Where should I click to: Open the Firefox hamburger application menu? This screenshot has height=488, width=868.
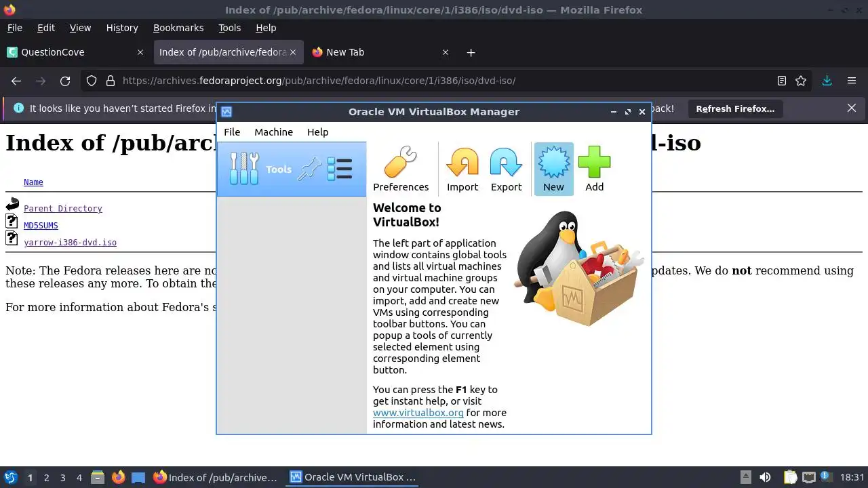[852, 81]
